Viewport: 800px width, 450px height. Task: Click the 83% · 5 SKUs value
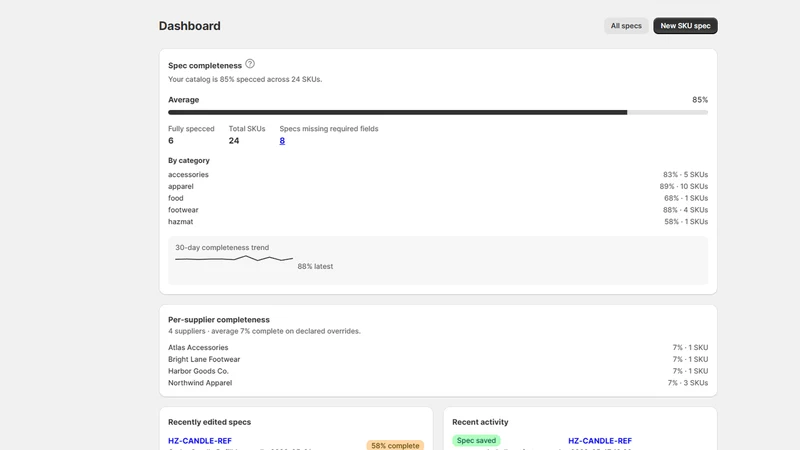(685, 174)
